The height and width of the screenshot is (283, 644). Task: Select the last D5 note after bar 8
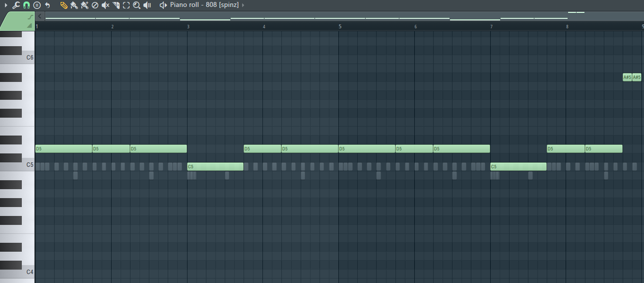(x=604, y=149)
